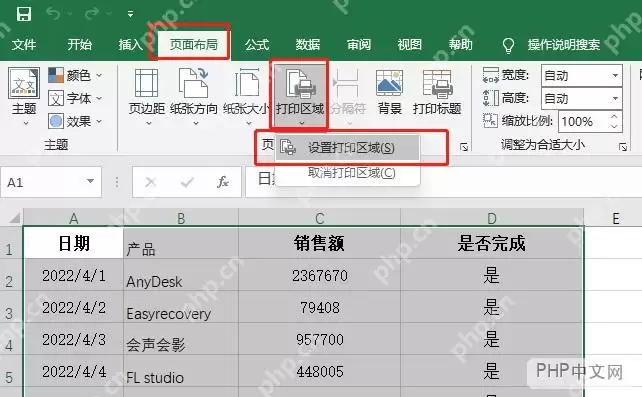
Task: Switch to the 公式 tab
Action: coord(257,44)
